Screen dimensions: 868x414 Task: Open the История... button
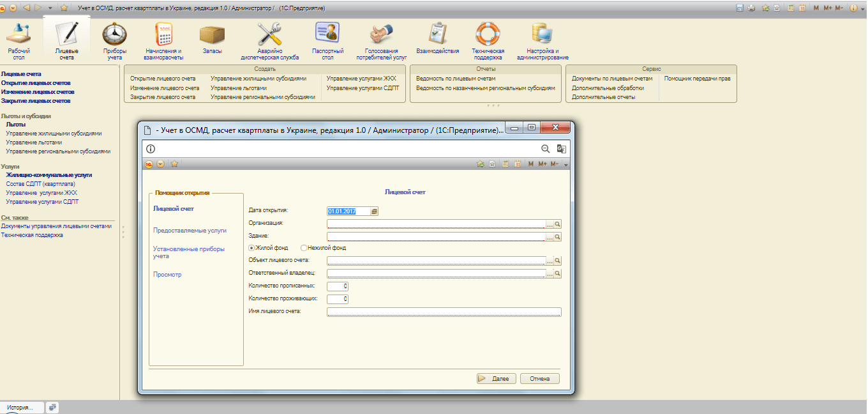pos(20,407)
